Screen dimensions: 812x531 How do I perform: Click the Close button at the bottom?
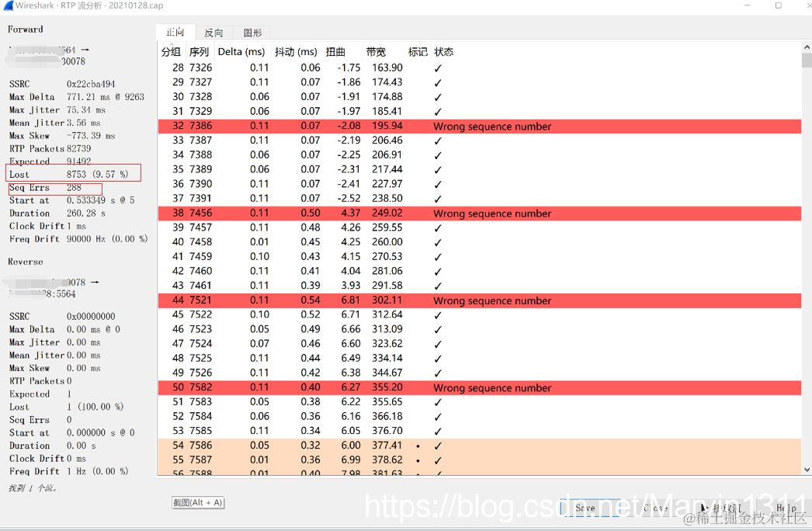(x=656, y=508)
